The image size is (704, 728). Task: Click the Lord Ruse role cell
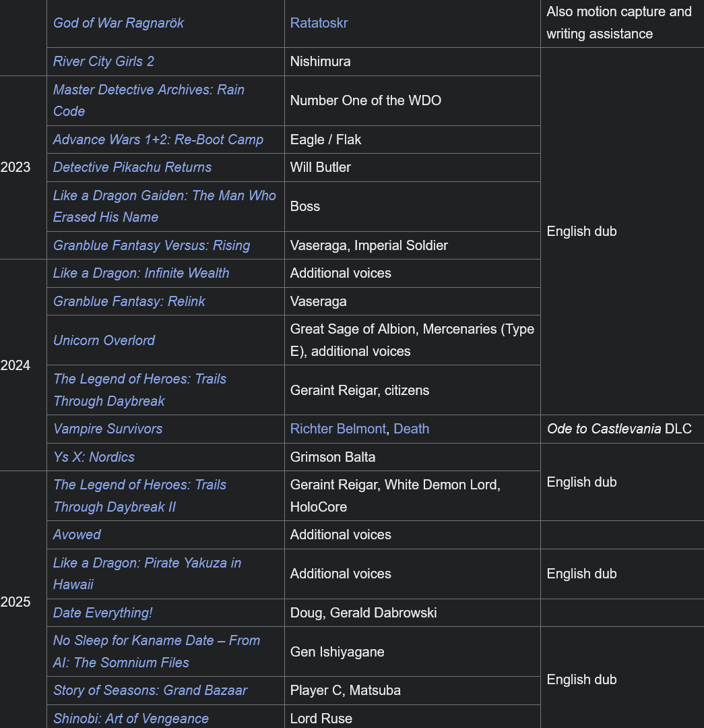tap(412, 717)
